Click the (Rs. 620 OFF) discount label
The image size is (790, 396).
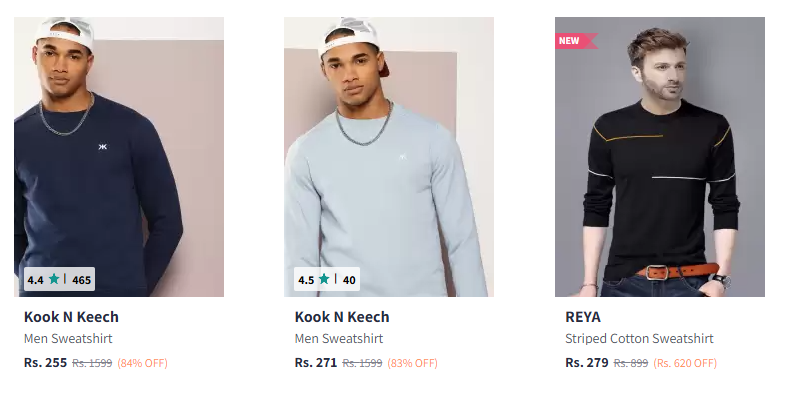click(x=685, y=363)
